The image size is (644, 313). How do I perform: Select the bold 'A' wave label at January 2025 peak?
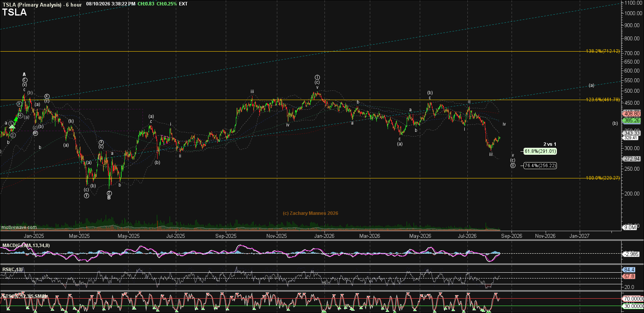click(x=24, y=74)
